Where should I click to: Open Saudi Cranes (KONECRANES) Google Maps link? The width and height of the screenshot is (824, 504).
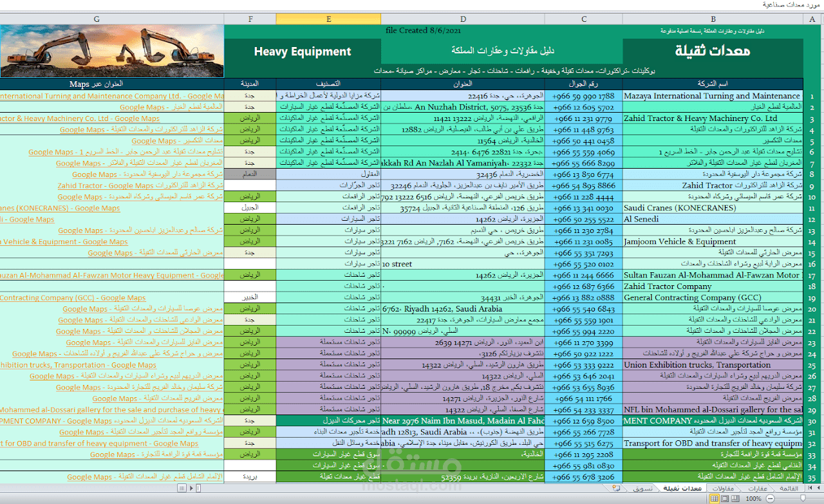(x=60, y=209)
